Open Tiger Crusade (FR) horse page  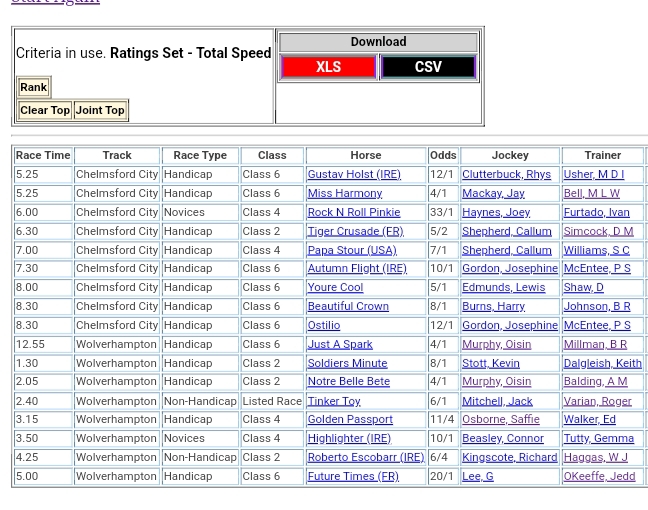click(x=354, y=231)
